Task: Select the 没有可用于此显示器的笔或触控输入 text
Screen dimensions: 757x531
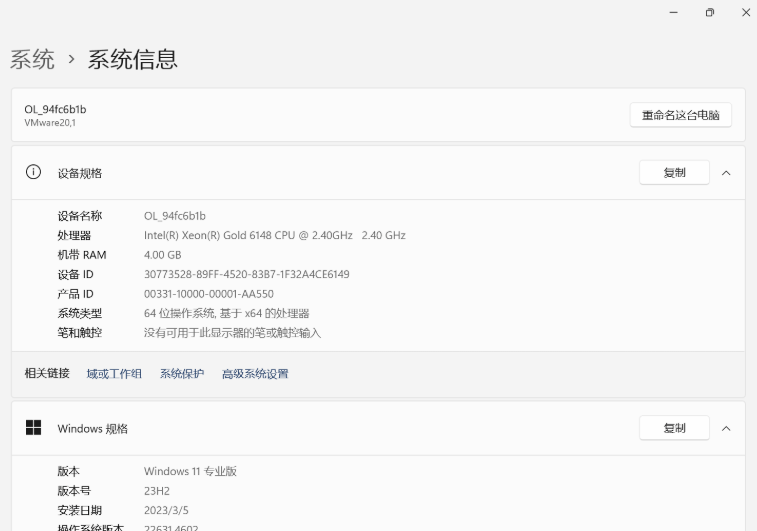Action: tap(232, 333)
